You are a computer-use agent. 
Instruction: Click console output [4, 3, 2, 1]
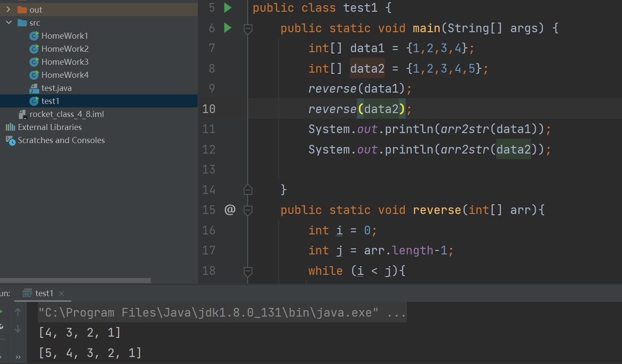[x=80, y=333]
